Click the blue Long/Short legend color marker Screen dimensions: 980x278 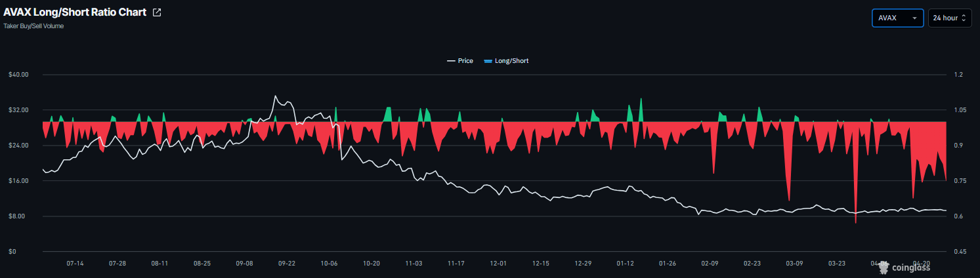tap(488, 61)
